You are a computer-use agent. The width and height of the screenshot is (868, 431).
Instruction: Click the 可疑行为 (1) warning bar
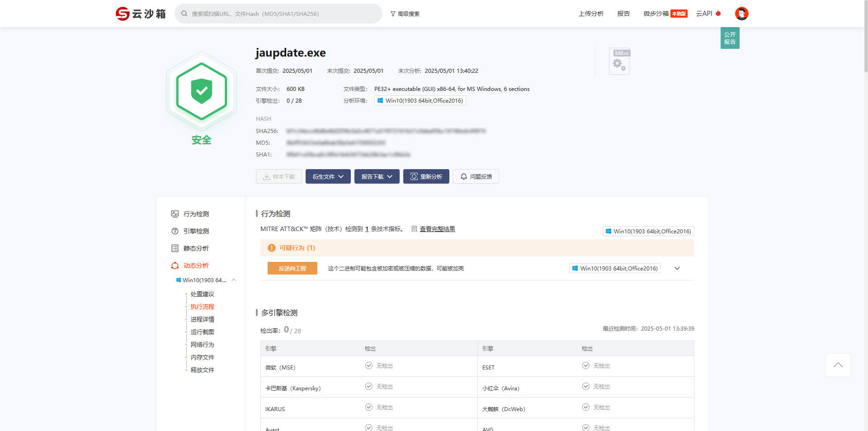tap(477, 248)
